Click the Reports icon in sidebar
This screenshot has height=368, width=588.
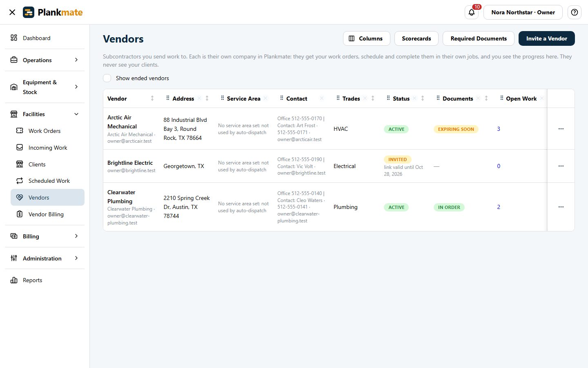point(14,280)
